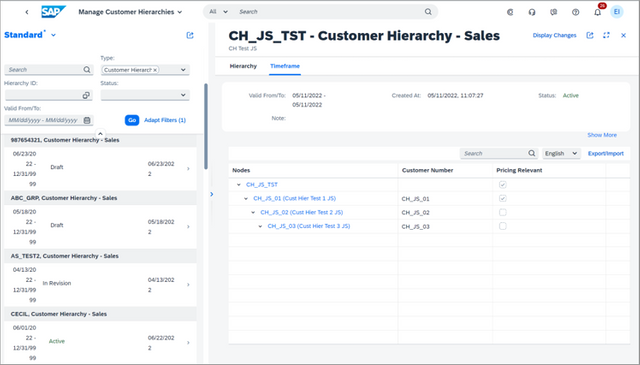Viewport: 640px width, 365px height.
Task: Click the panel splitter expand arrow
Action: coord(211,194)
